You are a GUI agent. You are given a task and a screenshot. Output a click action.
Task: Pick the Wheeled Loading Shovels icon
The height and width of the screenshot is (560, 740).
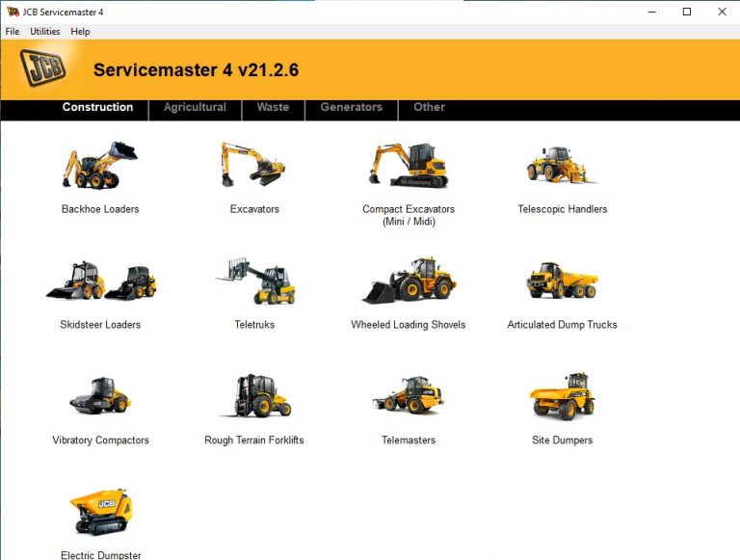pyautogui.click(x=409, y=280)
